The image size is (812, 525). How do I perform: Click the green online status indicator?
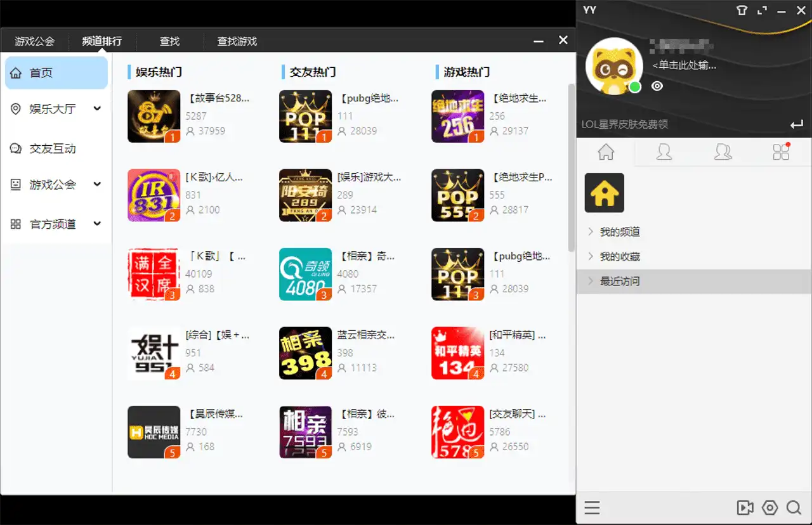[635, 87]
